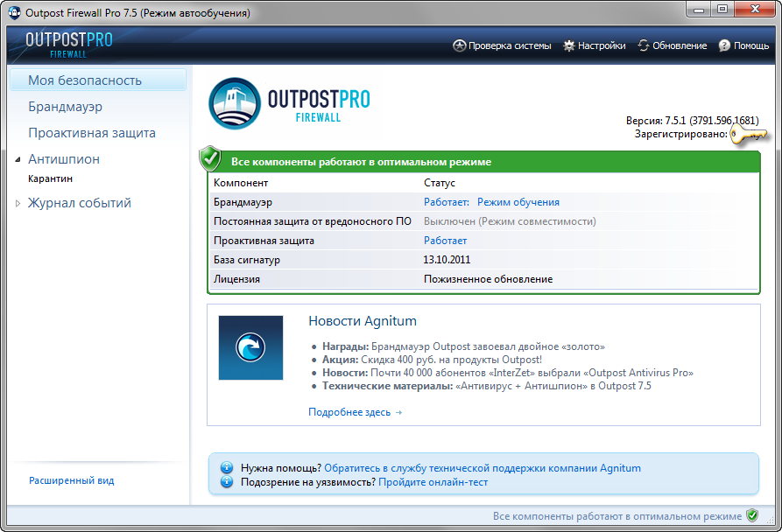Go to Проактивная защита section

pyautogui.click(x=92, y=133)
